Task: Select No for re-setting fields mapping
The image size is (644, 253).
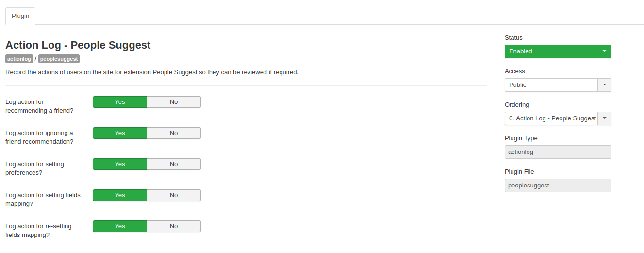Action: pyautogui.click(x=174, y=226)
